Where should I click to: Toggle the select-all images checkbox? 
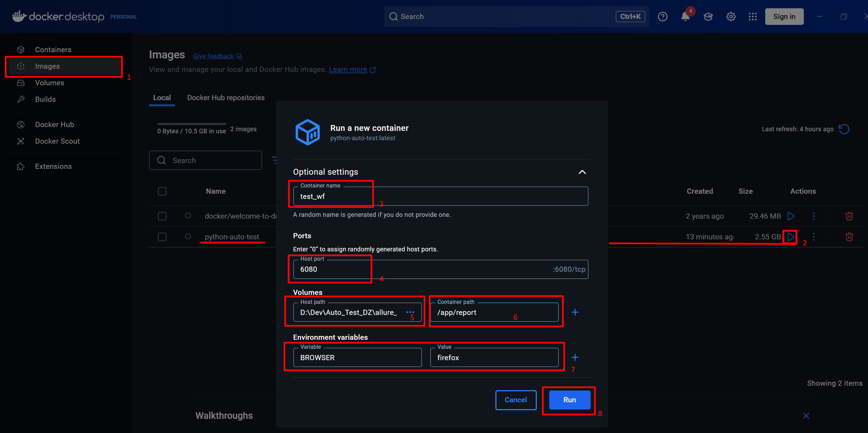click(x=162, y=191)
